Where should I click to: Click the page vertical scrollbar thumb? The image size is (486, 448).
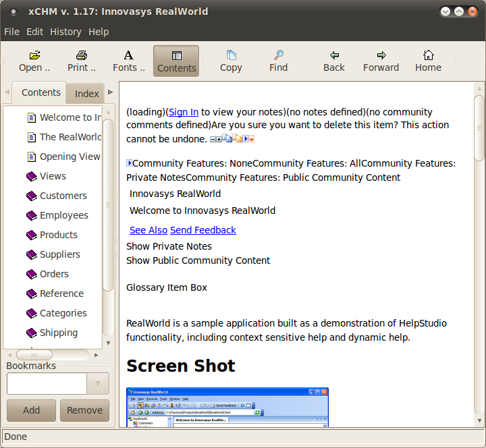coord(479,128)
